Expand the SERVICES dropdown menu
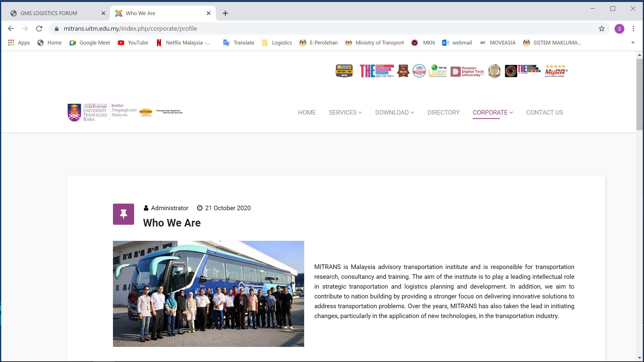This screenshot has height=362, width=644. point(345,112)
